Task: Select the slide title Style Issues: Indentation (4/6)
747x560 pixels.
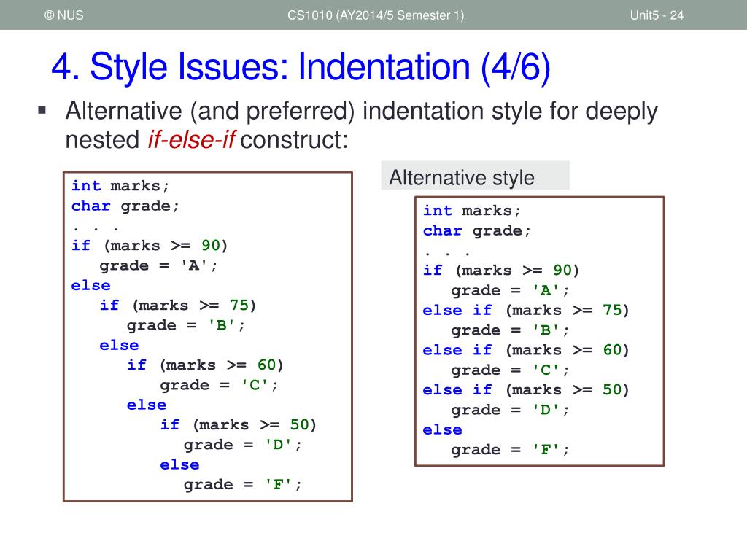Action: point(301,66)
